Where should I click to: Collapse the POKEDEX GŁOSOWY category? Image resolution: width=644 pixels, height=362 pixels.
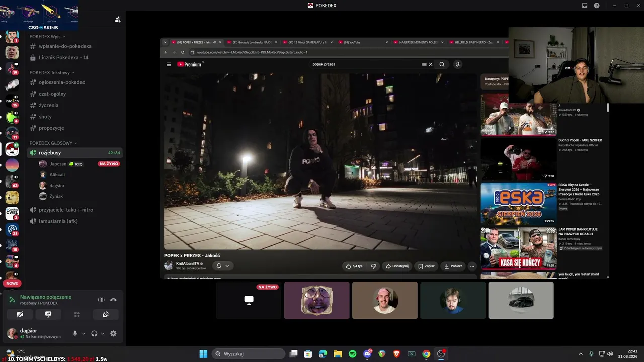click(53, 143)
